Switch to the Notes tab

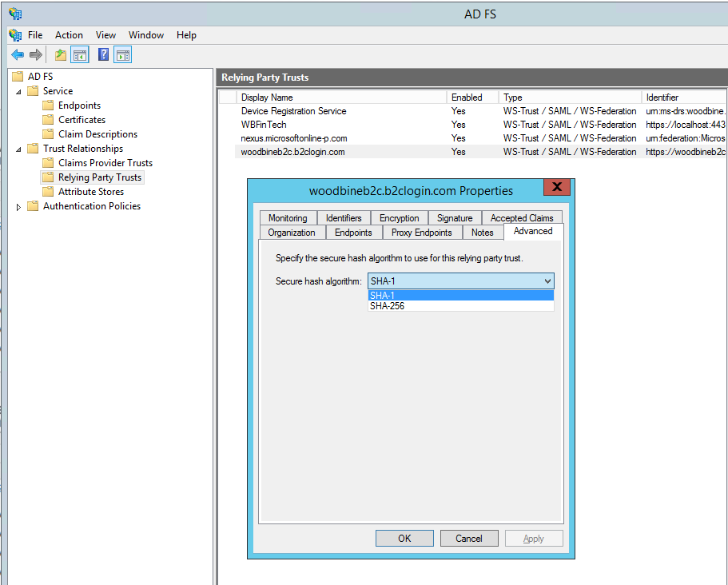(483, 232)
